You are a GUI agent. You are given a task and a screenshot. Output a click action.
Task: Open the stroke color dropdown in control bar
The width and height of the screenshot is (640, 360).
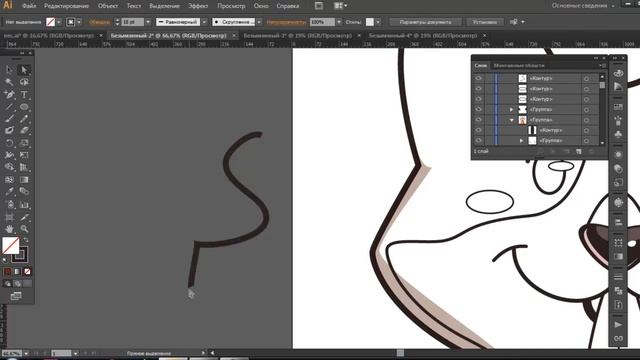click(x=79, y=22)
